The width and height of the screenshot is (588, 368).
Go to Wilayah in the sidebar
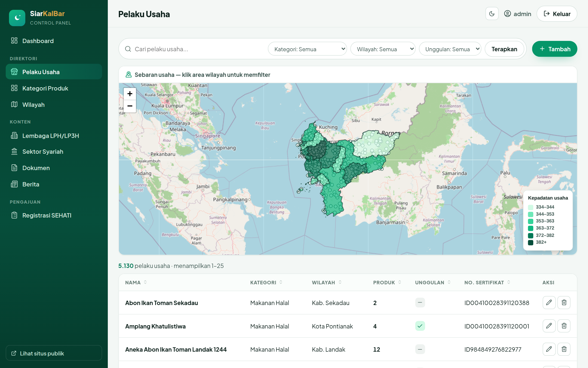coord(54,105)
